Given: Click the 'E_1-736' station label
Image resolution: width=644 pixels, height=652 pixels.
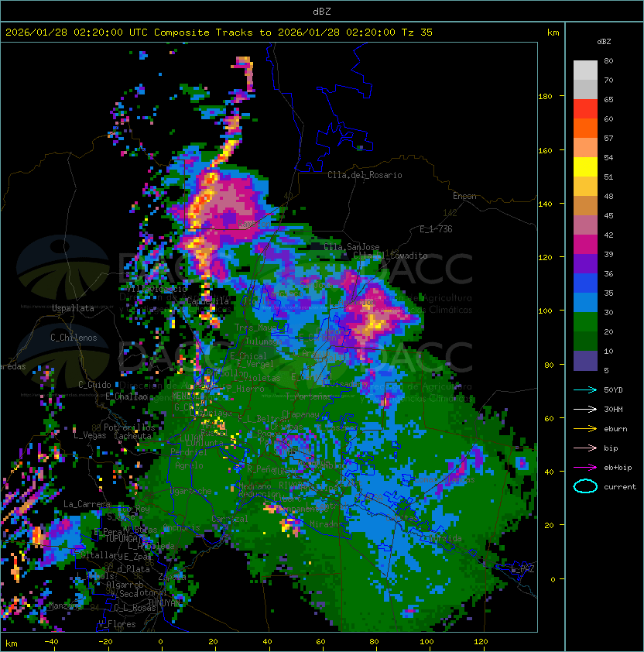Looking at the screenshot, I should [x=436, y=229].
